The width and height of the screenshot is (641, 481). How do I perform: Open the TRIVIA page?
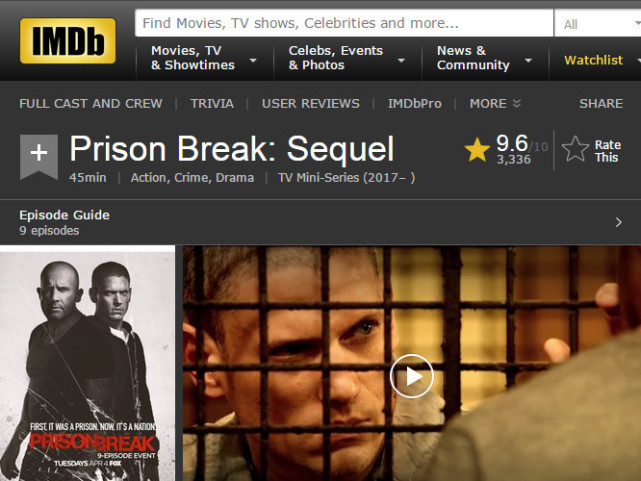click(212, 103)
